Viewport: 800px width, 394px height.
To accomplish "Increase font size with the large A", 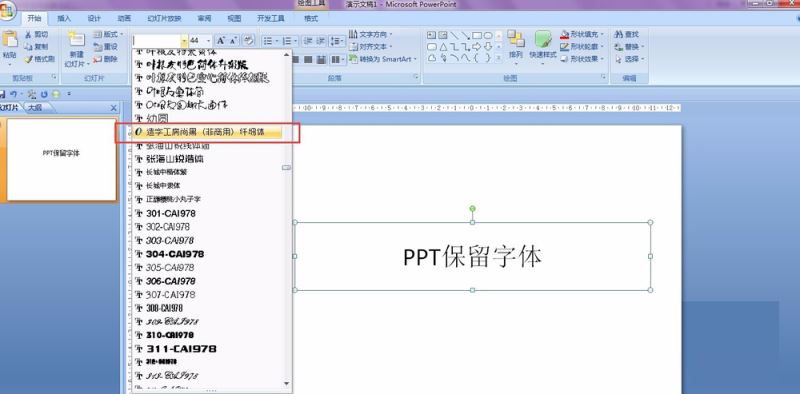I will (x=221, y=40).
